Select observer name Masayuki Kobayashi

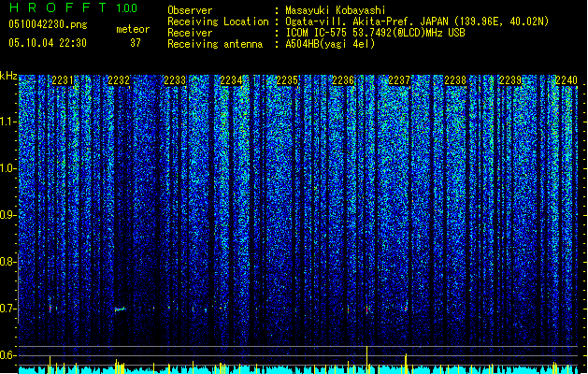pos(336,10)
